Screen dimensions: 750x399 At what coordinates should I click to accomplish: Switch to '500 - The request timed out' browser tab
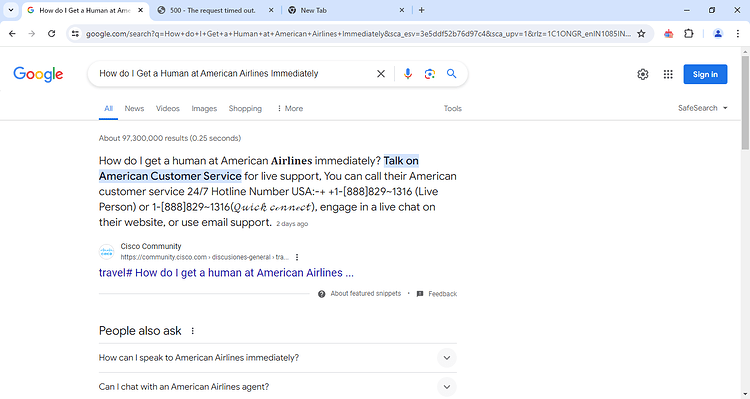tap(213, 10)
